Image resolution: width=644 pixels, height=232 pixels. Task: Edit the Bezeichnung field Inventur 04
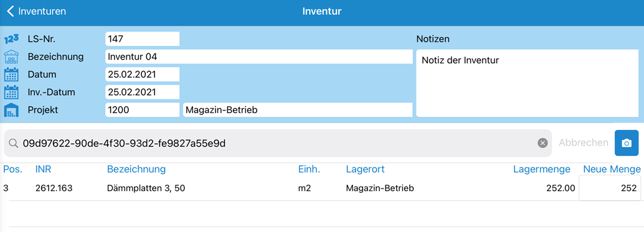[258, 57]
